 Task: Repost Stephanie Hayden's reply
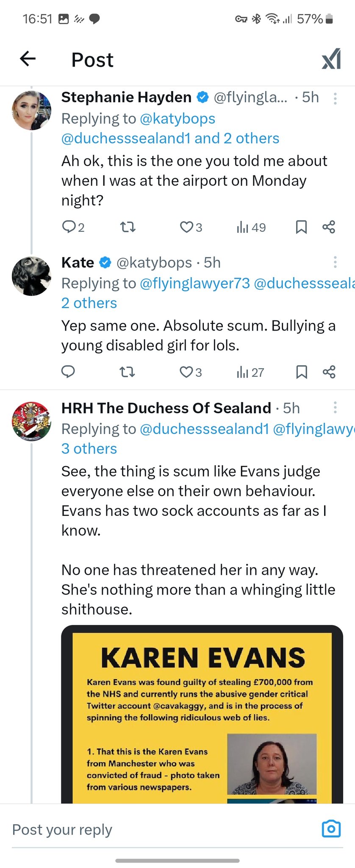(x=128, y=227)
